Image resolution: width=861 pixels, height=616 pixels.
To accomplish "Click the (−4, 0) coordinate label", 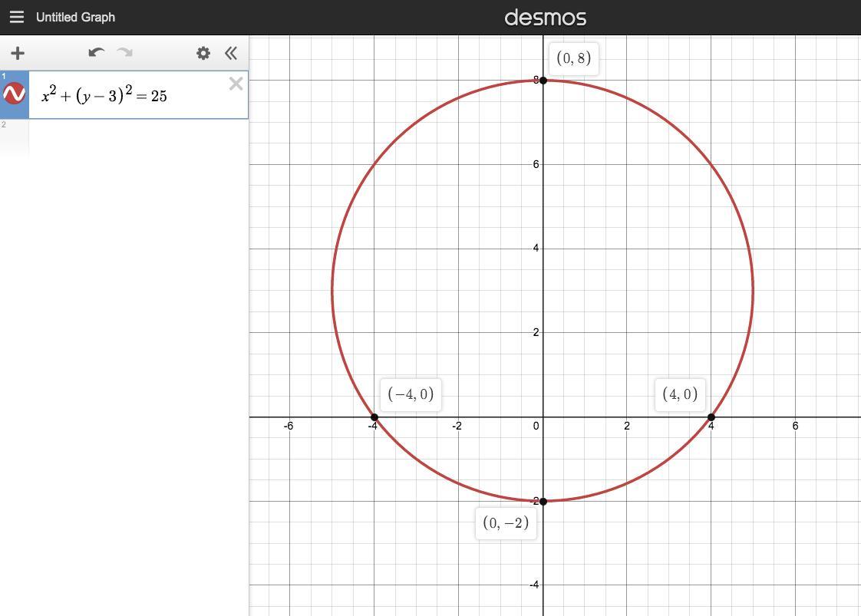I will pyautogui.click(x=411, y=394).
